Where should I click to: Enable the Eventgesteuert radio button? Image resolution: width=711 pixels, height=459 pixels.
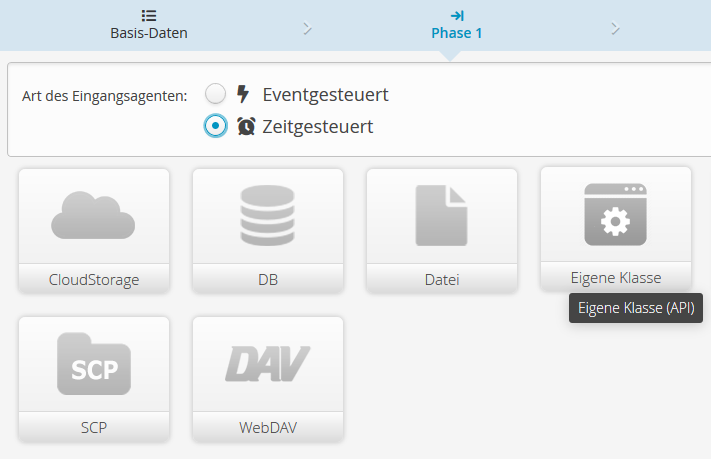click(215, 95)
